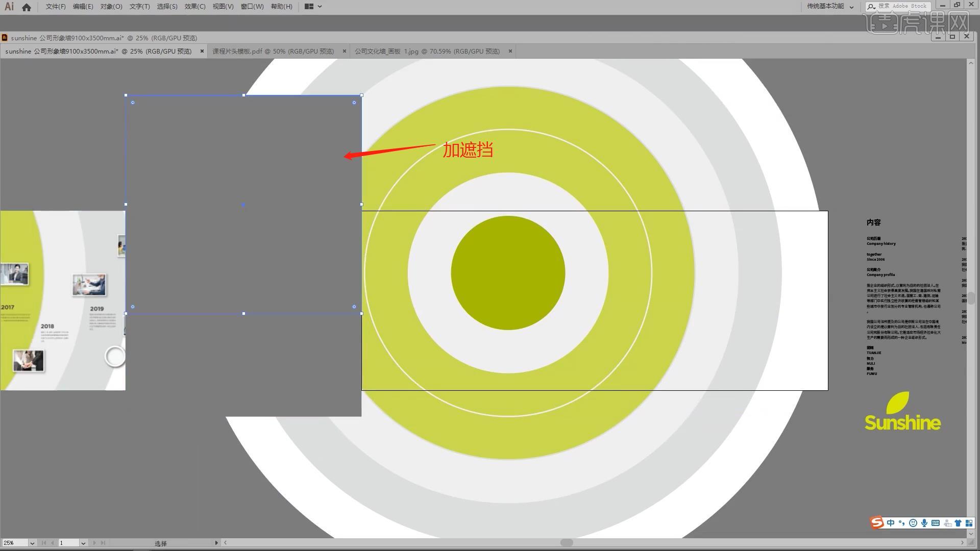Open the Sogou emoji smiley panel
The image size is (980, 551).
tap(913, 523)
